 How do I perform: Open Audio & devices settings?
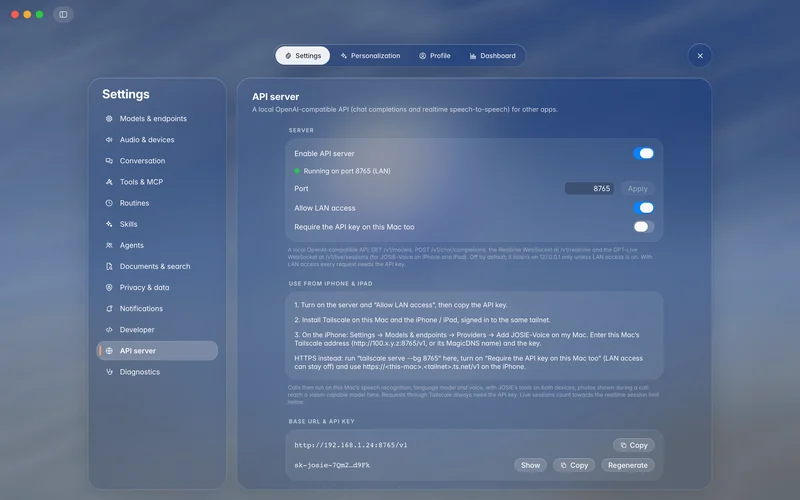tap(157, 139)
